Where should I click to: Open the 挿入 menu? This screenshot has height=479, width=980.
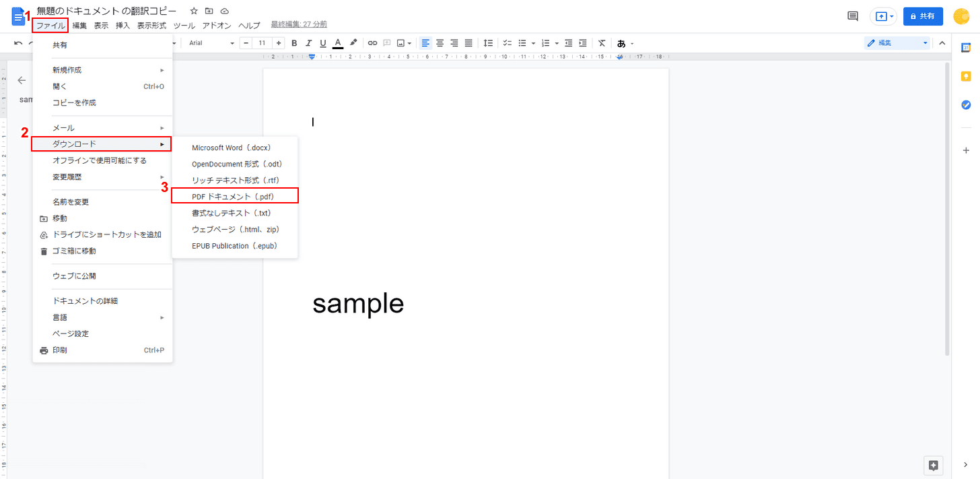pos(123,26)
